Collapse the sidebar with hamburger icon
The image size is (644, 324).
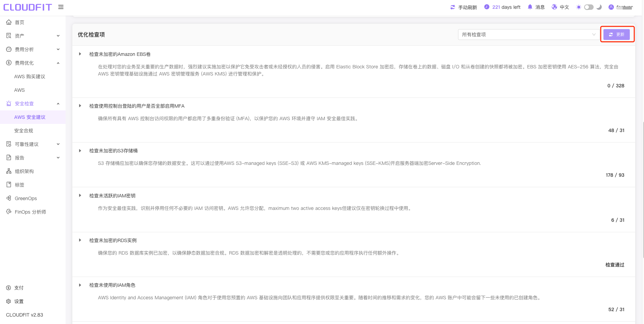61,7
